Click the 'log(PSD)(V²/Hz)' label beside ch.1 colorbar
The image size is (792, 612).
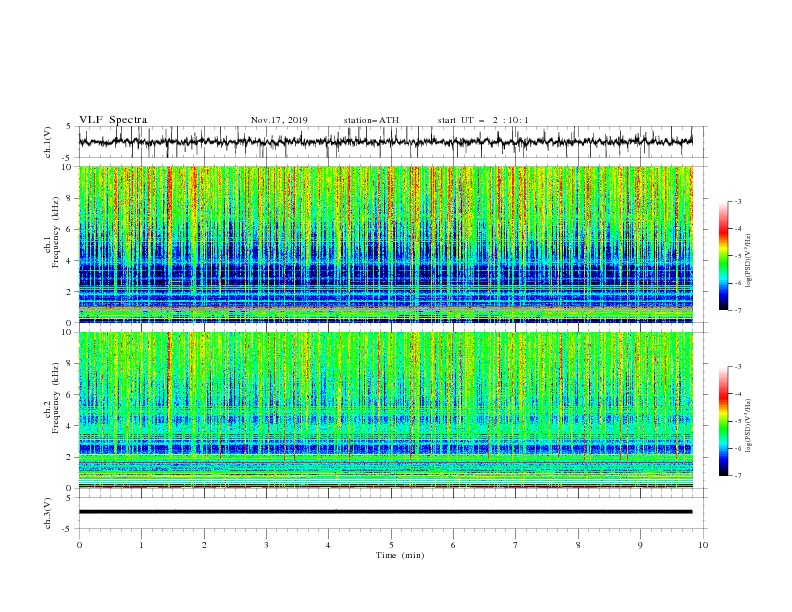pyautogui.click(x=749, y=261)
